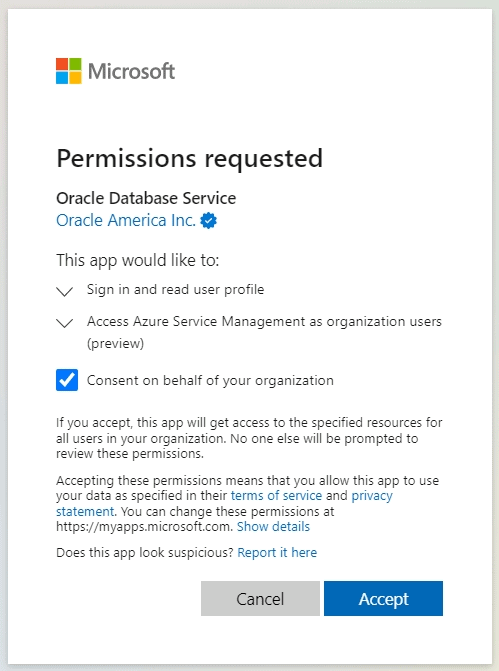Click the Cancel button

pyautogui.click(x=260, y=598)
